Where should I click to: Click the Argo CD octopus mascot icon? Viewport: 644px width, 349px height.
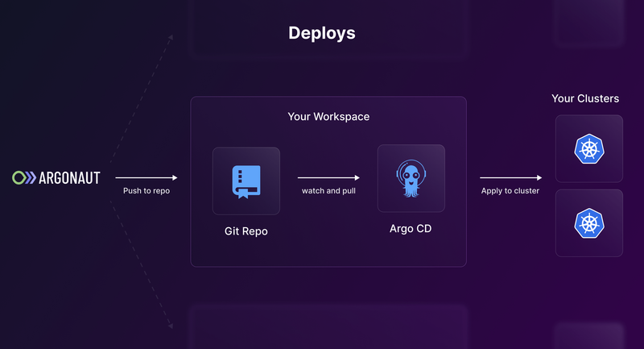(x=411, y=178)
